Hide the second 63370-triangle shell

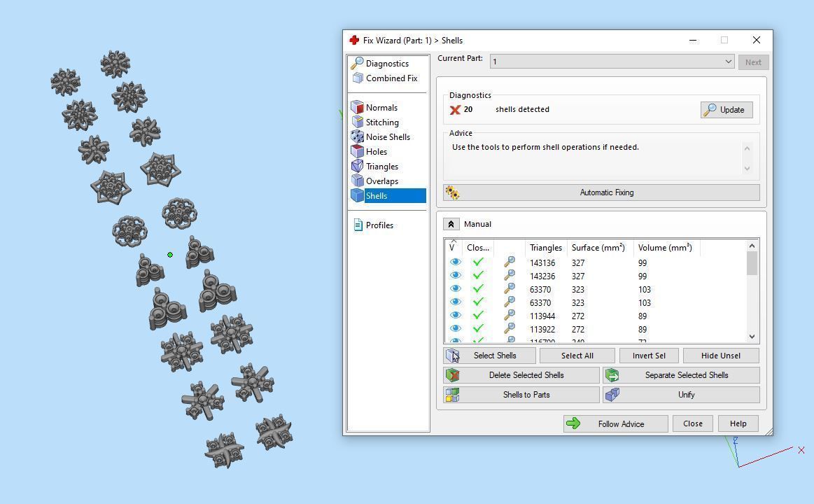[455, 302]
